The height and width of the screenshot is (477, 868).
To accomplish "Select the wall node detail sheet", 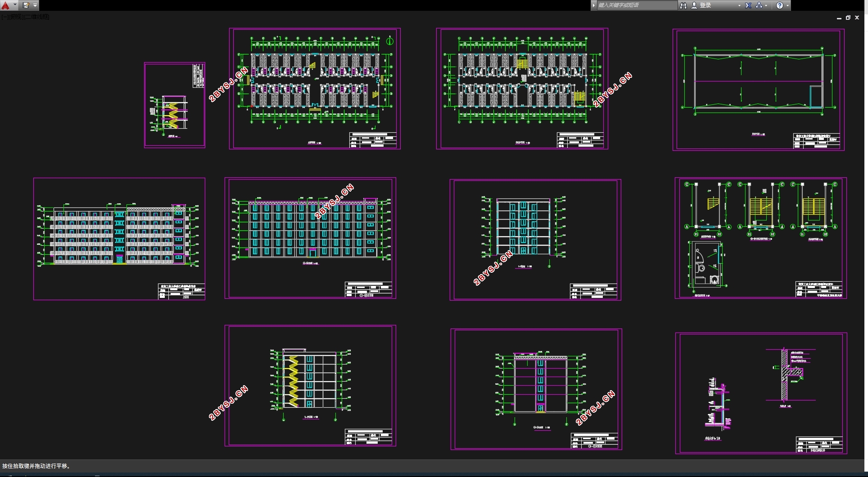I will pyautogui.click(x=761, y=393).
